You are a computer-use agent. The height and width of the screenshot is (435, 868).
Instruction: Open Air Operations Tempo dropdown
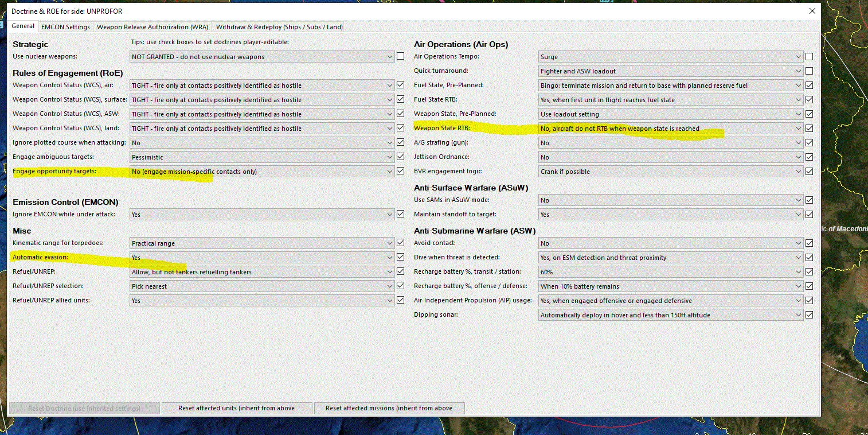671,57
